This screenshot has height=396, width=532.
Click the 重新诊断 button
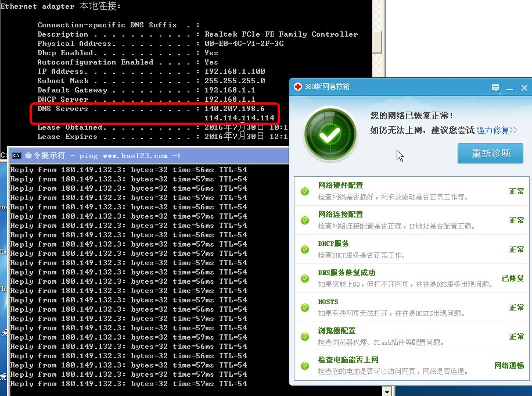[x=490, y=153]
